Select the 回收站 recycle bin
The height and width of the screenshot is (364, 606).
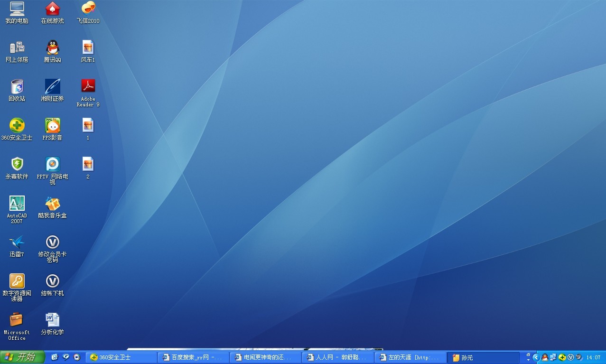(x=17, y=87)
